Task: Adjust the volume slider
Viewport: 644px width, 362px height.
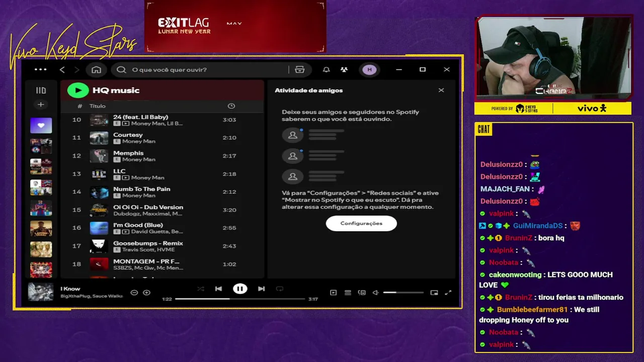Action: point(403,293)
